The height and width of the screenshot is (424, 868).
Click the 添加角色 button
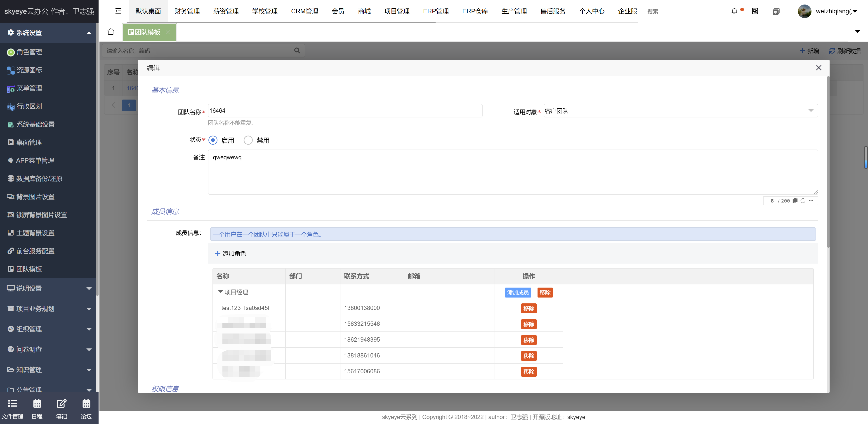pos(231,253)
